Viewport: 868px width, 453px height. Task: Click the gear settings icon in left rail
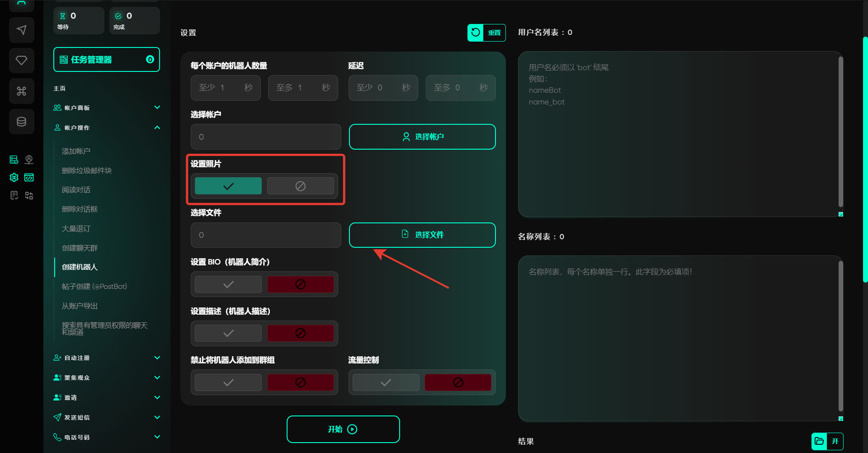14,178
